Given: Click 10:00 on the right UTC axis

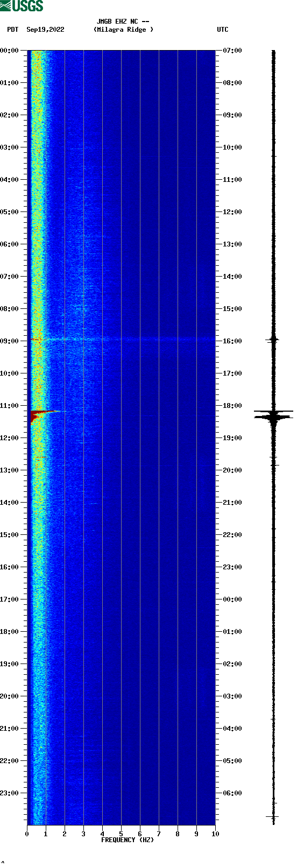Looking at the screenshot, I should point(232,147).
